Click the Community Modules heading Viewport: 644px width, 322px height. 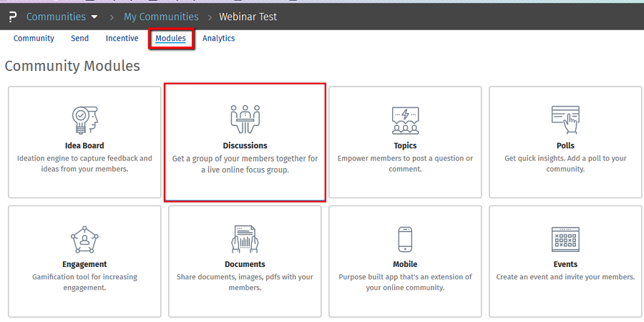[72, 66]
